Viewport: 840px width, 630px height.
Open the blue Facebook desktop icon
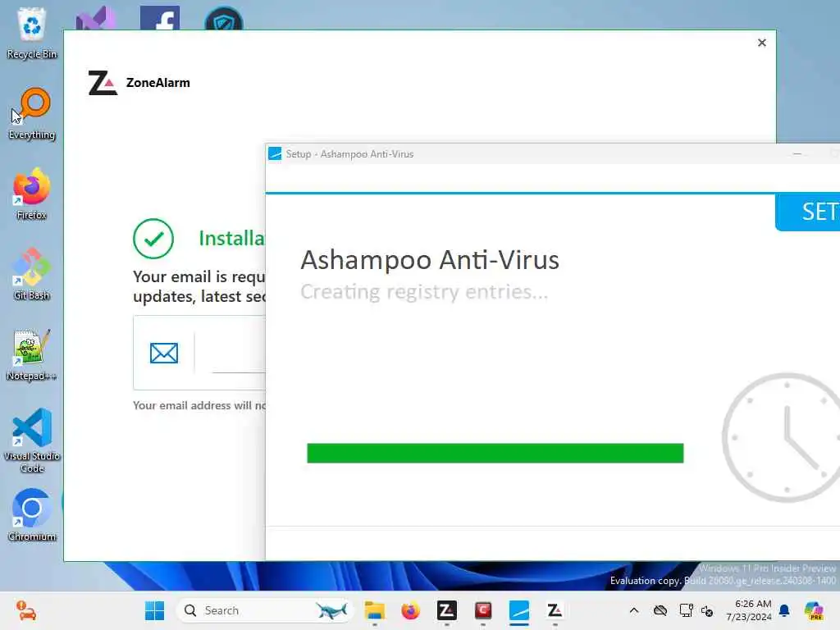click(160, 18)
